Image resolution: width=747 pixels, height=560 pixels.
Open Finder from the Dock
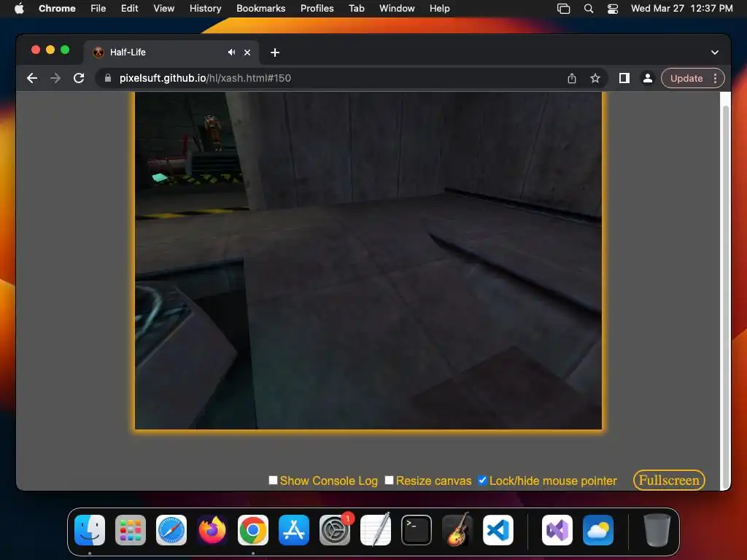[90, 529]
